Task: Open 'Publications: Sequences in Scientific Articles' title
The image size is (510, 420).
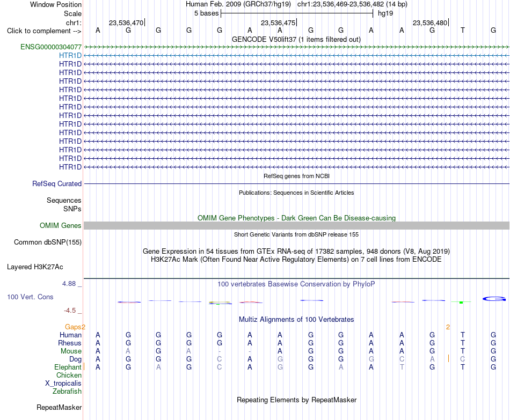Action: coord(296,193)
